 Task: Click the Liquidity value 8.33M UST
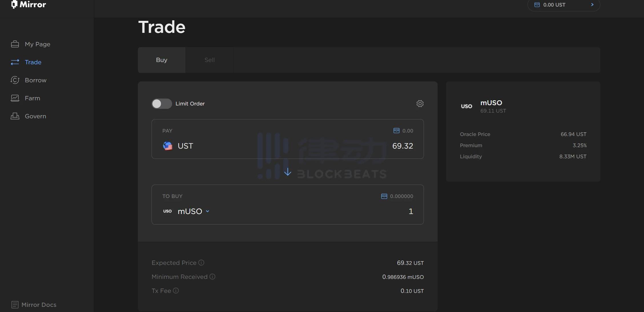(573, 156)
